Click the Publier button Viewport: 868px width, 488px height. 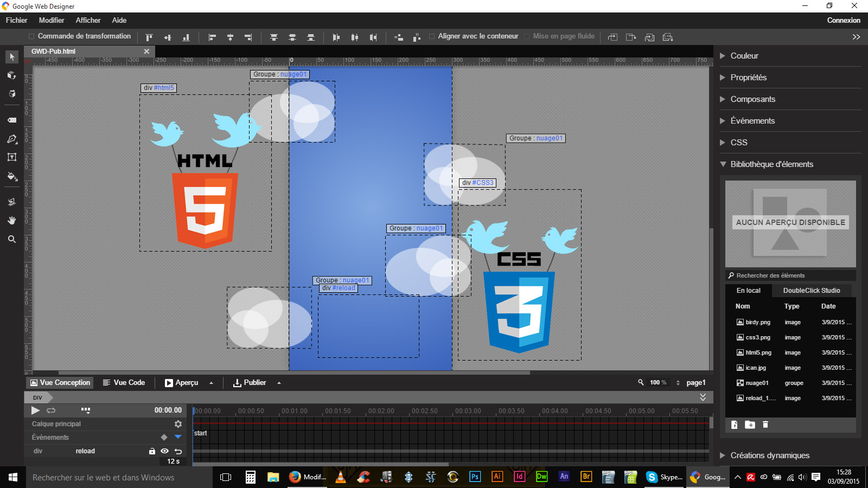tap(250, 383)
